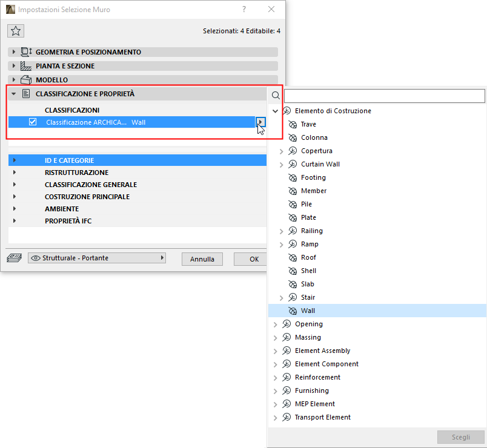Click the CLASSIFICAZIONI heading text
Viewport: 487px width, 448px height.
(x=72, y=110)
